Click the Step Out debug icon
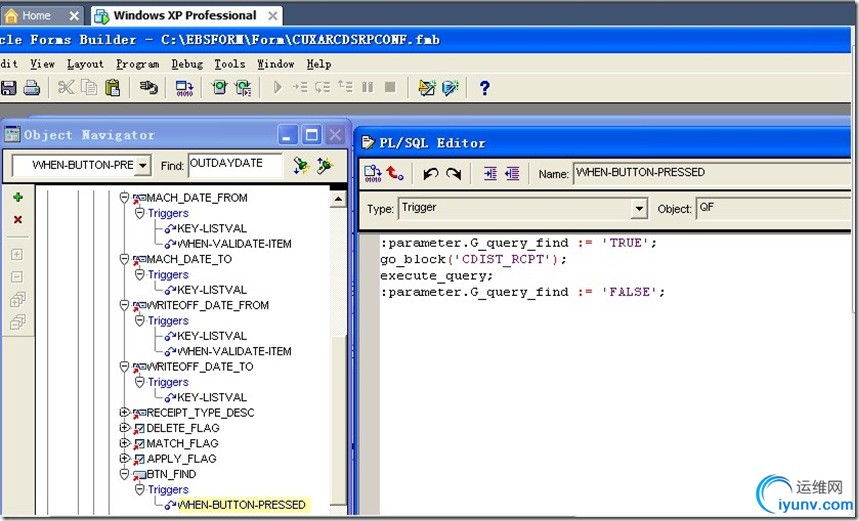The height and width of the screenshot is (521, 859). point(345,87)
